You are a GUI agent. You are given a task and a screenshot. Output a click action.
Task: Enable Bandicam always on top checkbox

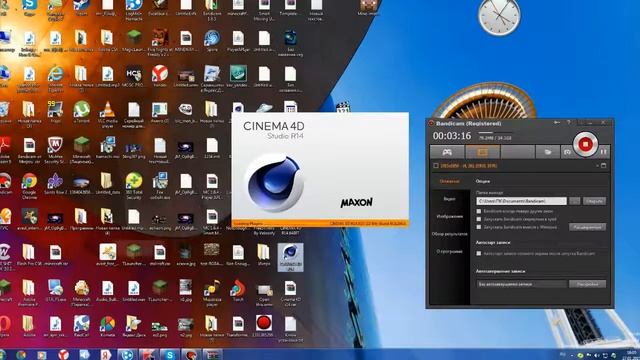(479, 211)
